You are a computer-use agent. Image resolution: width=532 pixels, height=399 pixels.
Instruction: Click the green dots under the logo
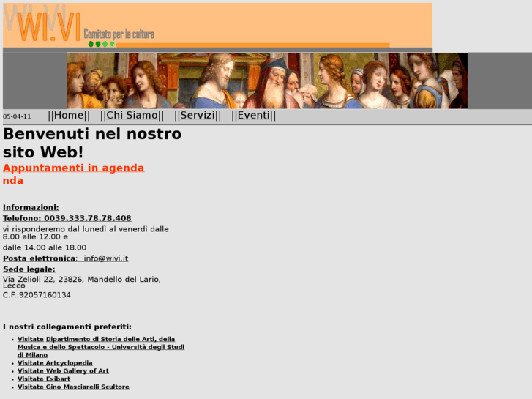(x=102, y=44)
